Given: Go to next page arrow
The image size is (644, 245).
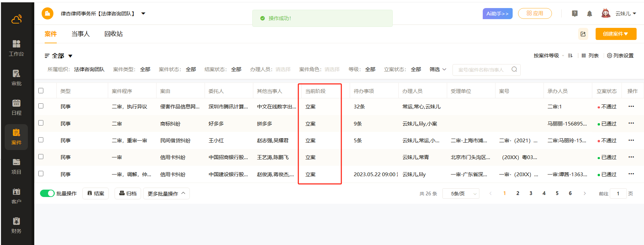Looking at the screenshot, I should pos(585,193).
